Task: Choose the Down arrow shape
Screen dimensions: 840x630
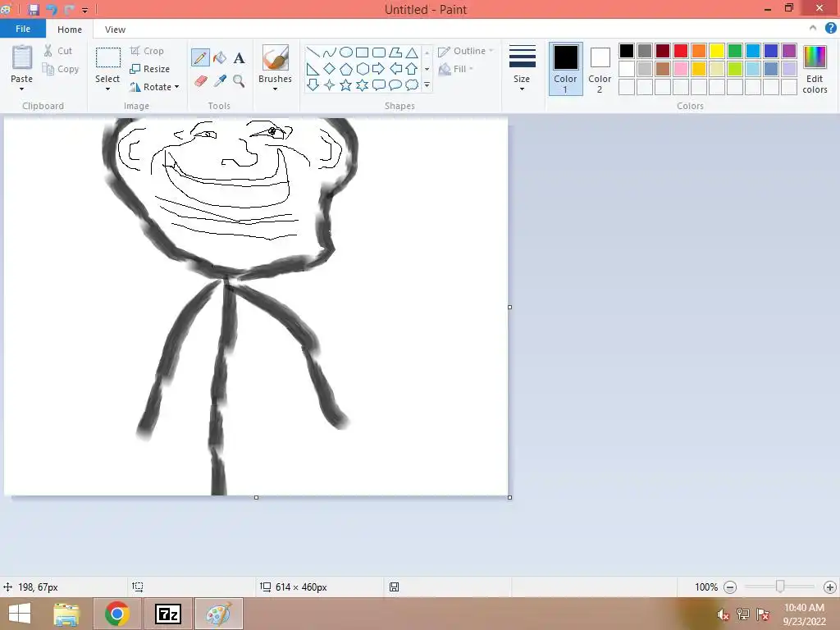Action: click(313, 84)
